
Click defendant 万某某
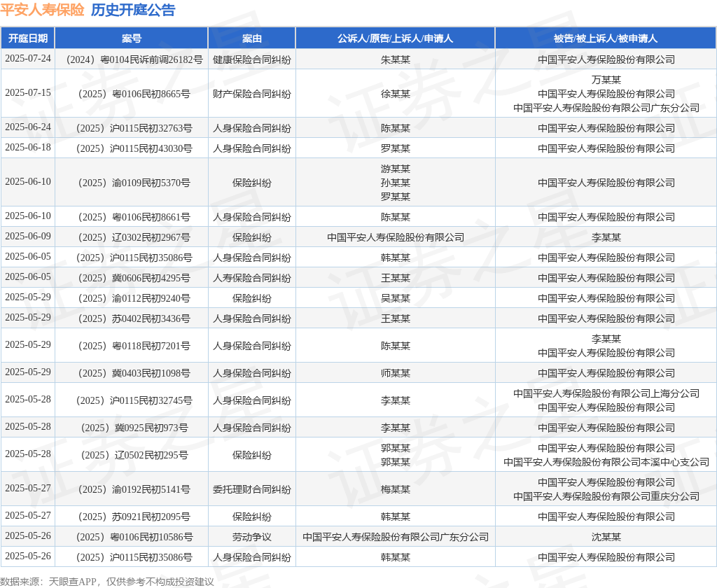[x=606, y=80]
